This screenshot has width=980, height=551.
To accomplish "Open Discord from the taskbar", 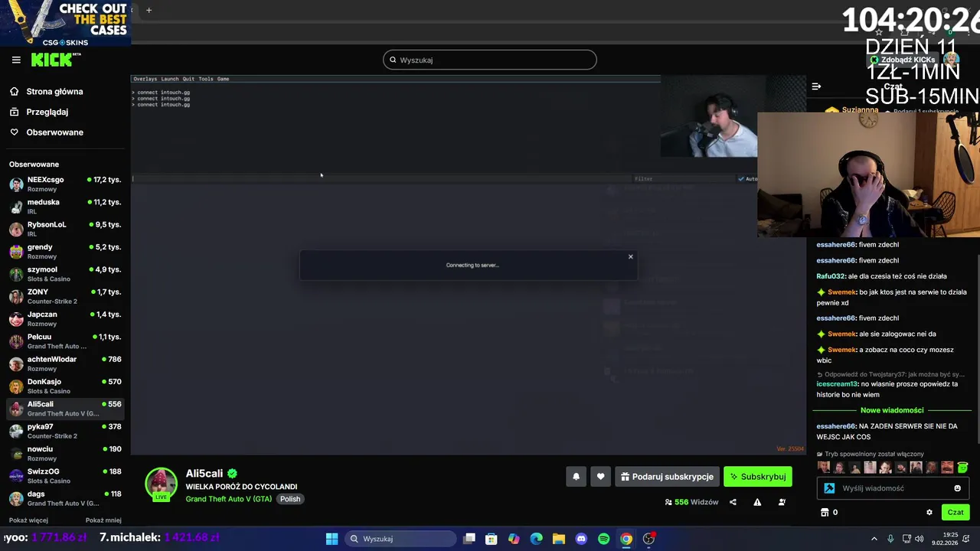I will (581, 539).
